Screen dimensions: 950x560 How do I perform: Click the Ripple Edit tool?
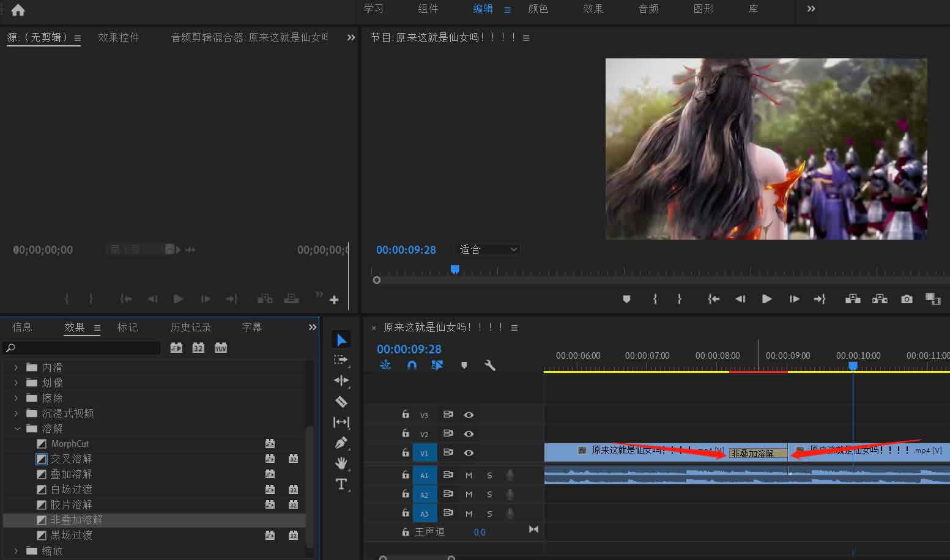[x=341, y=380]
